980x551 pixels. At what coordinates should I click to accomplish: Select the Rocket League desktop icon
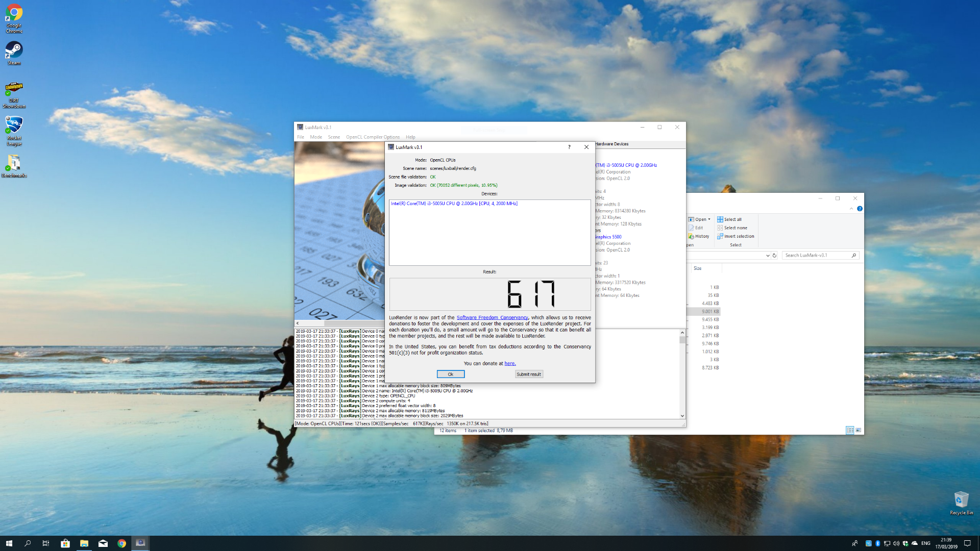pos(14,131)
